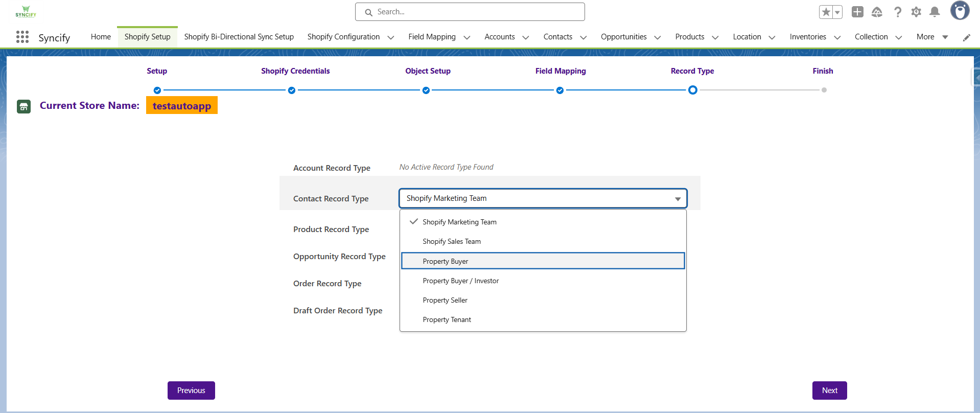Open the Help question mark icon

click(x=897, y=12)
